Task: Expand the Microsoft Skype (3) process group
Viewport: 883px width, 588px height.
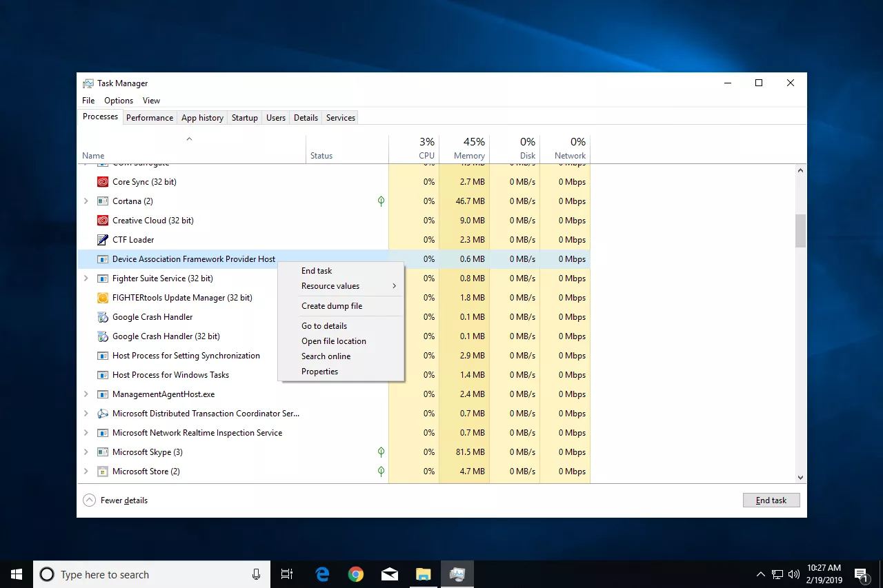Action: 86,452
